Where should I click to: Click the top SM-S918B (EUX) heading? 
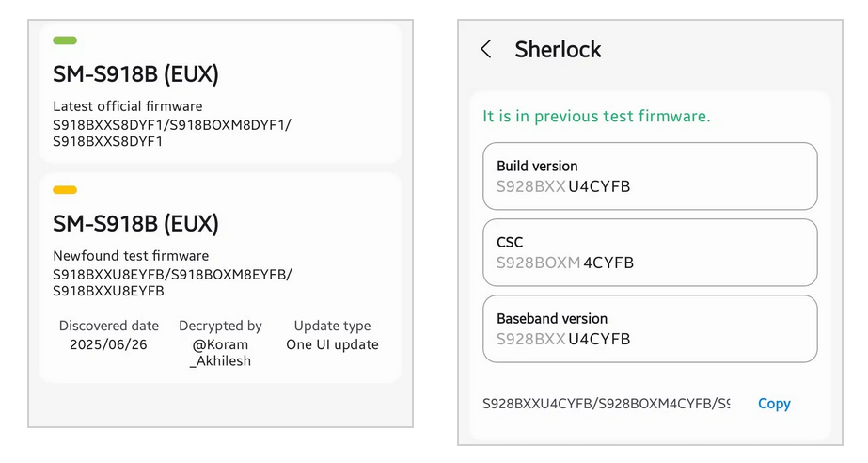(135, 74)
